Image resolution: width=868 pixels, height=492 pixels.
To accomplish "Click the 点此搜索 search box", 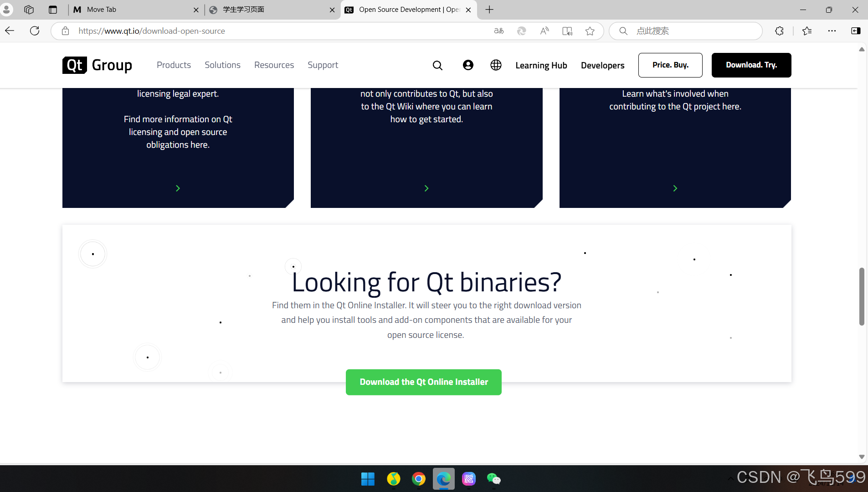I will [x=686, y=31].
